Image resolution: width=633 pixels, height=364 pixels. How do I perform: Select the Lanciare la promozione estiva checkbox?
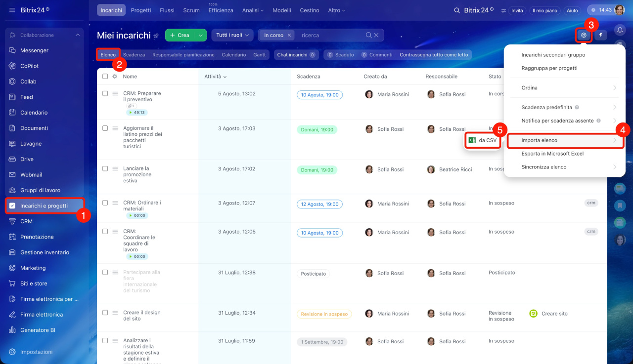click(105, 168)
